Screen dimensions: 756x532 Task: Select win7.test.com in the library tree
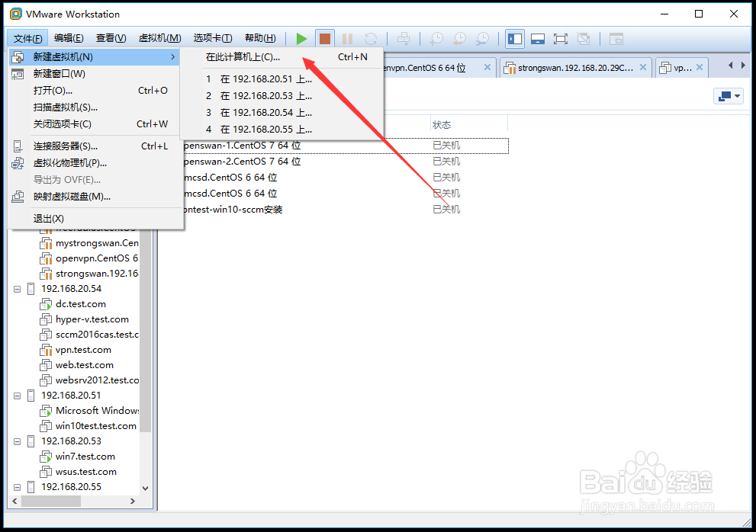click(x=85, y=457)
